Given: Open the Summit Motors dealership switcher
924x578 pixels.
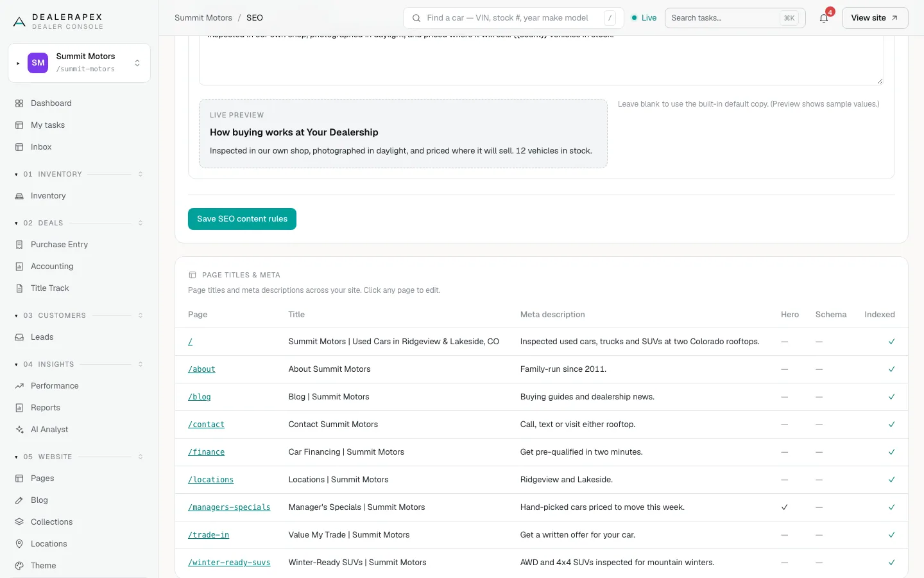Looking at the screenshot, I should [x=79, y=63].
